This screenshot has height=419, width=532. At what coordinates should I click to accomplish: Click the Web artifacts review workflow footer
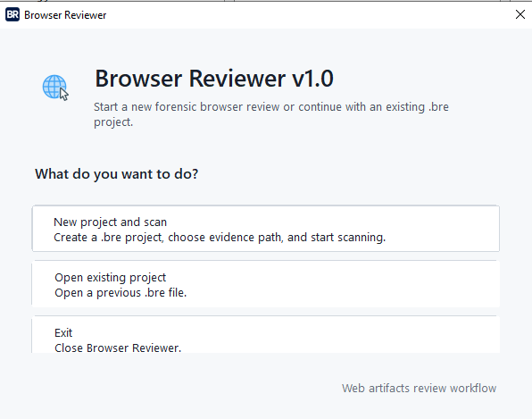[419, 388]
